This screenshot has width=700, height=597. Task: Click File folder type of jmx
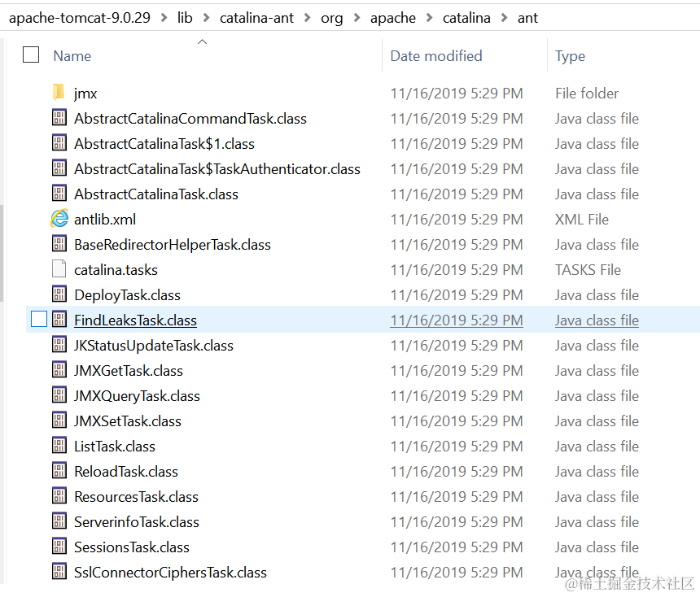pos(587,94)
